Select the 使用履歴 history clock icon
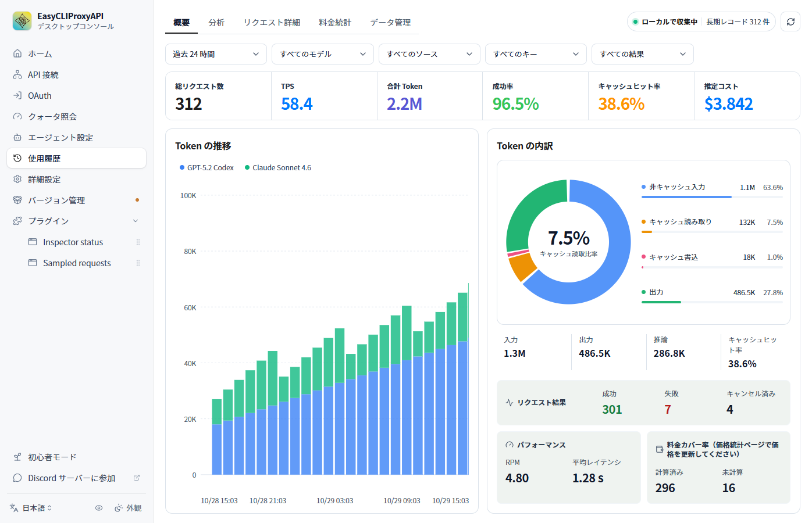Viewport: 812px width, 523px height. [x=17, y=158]
